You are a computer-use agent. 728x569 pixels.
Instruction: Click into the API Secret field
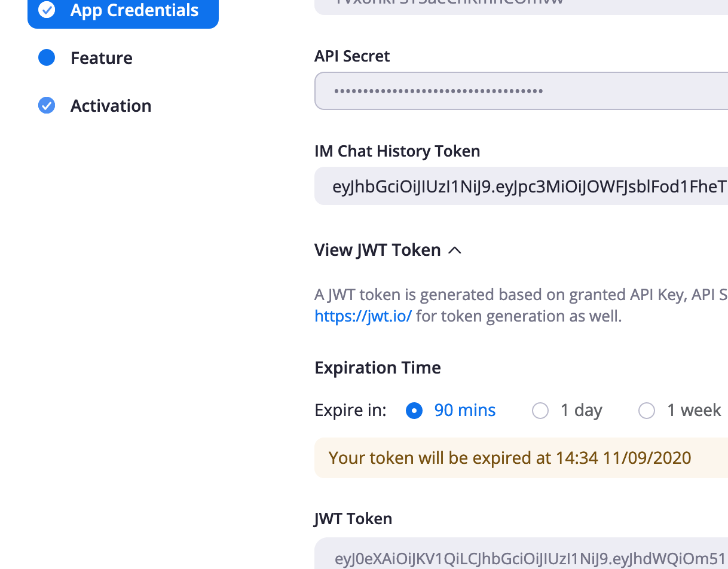pyautogui.click(x=520, y=91)
